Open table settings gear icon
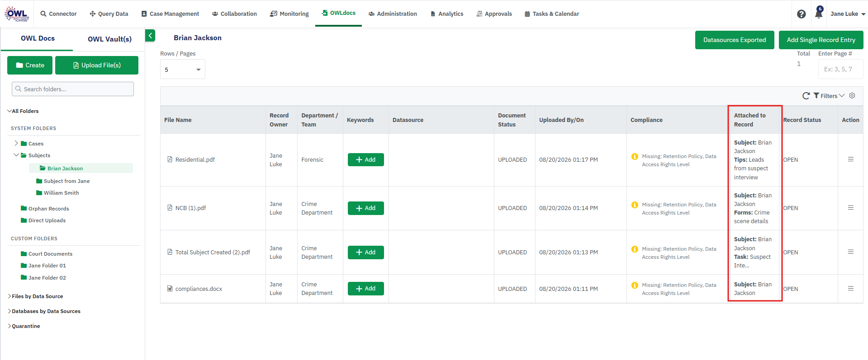The width and height of the screenshot is (868, 360). click(x=852, y=96)
